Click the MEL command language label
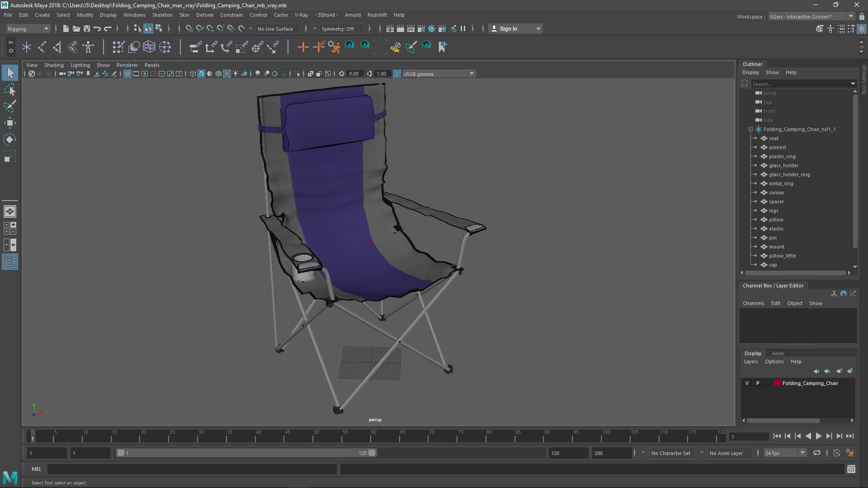This screenshot has width=868, height=488. (36, 469)
